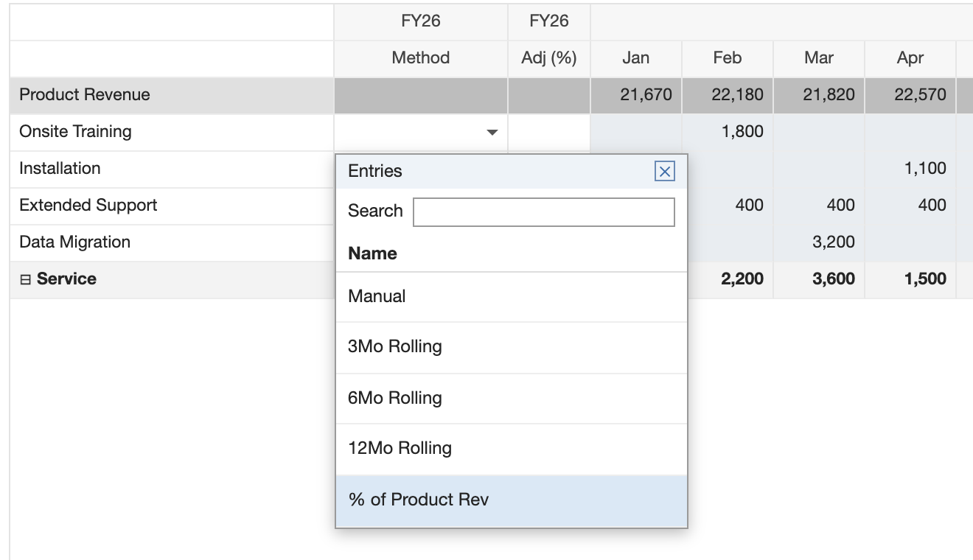
Task: Select Service Mar total 3,600
Action: pos(819,279)
